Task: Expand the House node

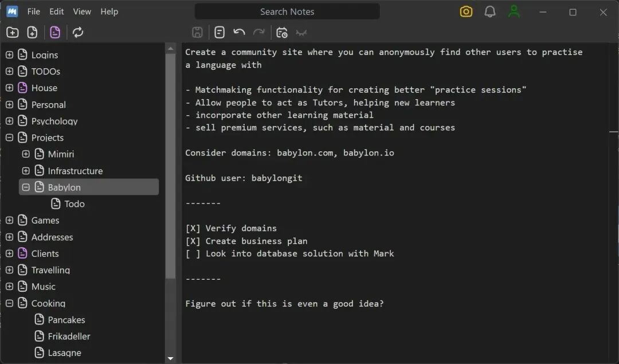Action: coord(10,88)
